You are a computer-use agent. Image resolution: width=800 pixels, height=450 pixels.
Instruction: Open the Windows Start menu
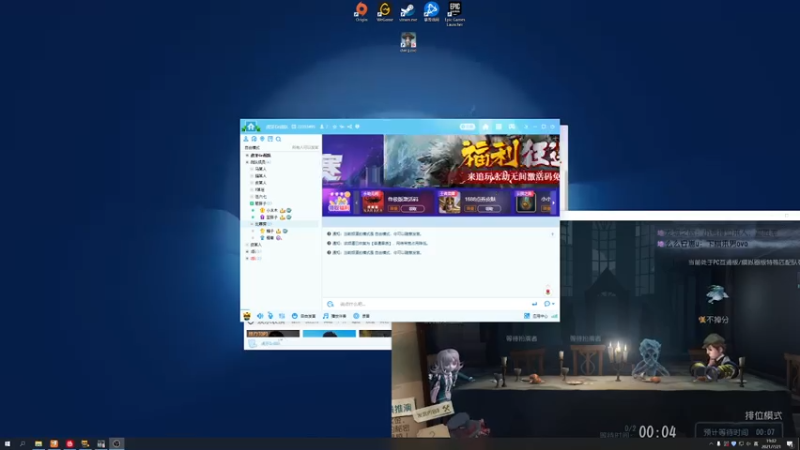[7, 444]
